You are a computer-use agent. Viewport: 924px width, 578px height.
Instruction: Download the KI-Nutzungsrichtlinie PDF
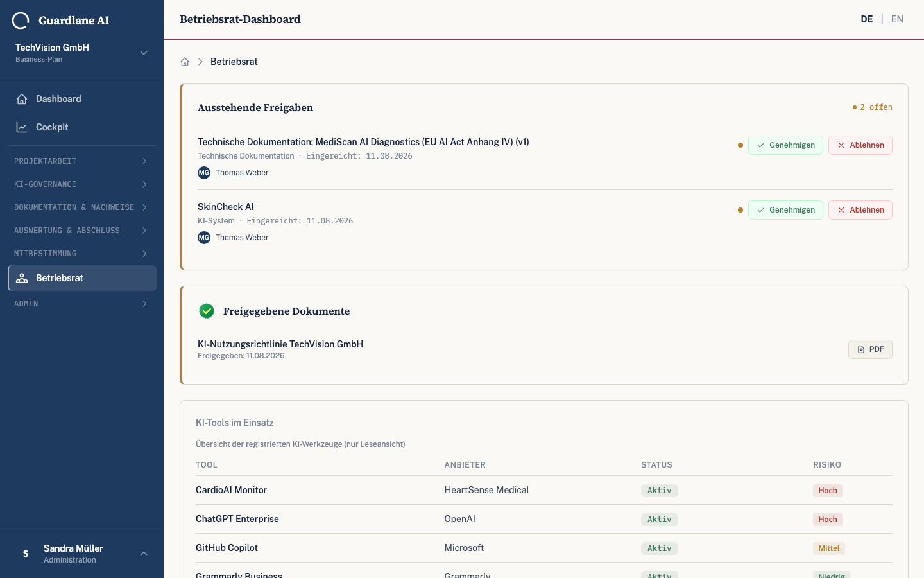click(x=870, y=349)
